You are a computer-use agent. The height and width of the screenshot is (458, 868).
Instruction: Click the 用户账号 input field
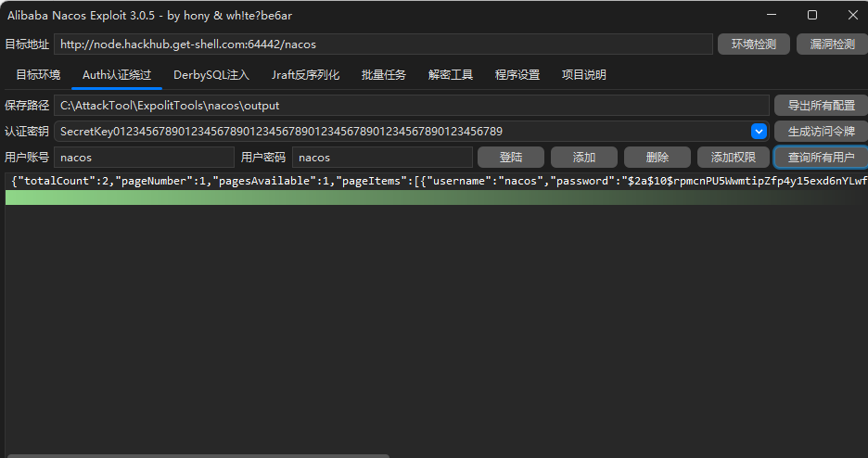click(x=144, y=157)
